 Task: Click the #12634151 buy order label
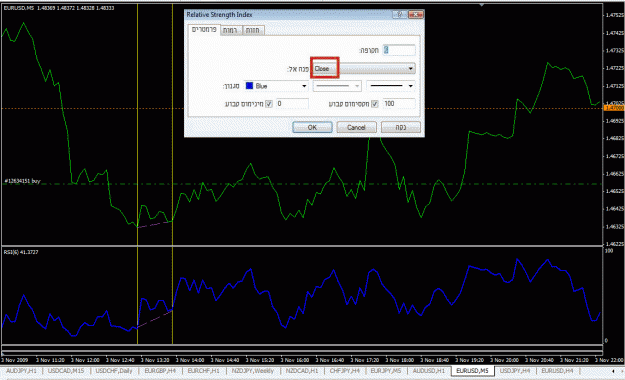[x=22, y=181]
